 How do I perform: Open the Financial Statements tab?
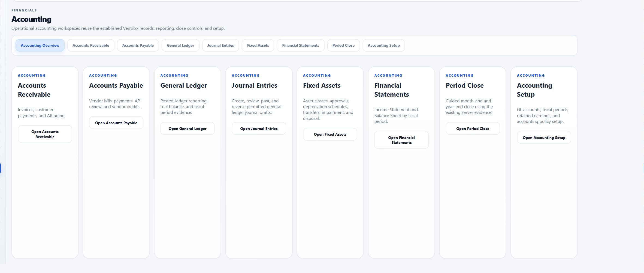click(x=301, y=45)
